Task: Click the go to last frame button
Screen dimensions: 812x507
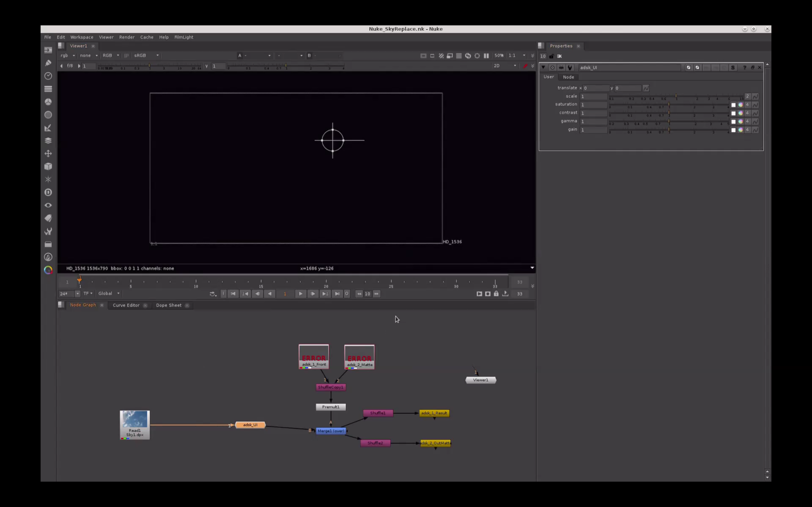Action: click(x=337, y=294)
